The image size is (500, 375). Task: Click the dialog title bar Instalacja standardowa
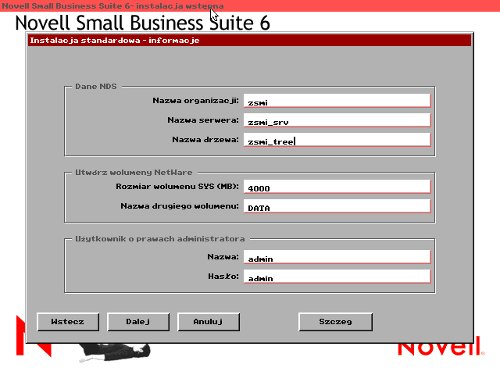pyautogui.click(x=249, y=40)
